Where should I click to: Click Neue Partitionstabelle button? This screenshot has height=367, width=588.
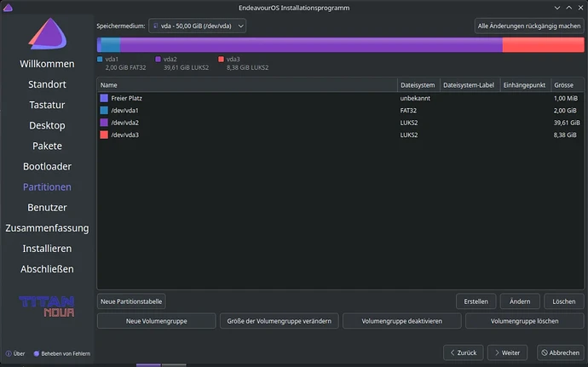[131, 301]
